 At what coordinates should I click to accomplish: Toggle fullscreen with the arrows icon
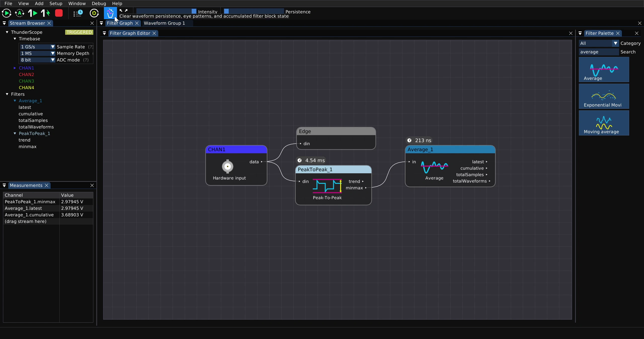pyautogui.click(x=124, y=11)
